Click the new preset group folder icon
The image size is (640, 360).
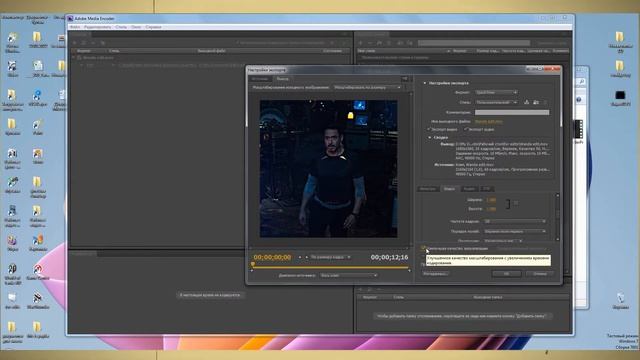point(379,42)
